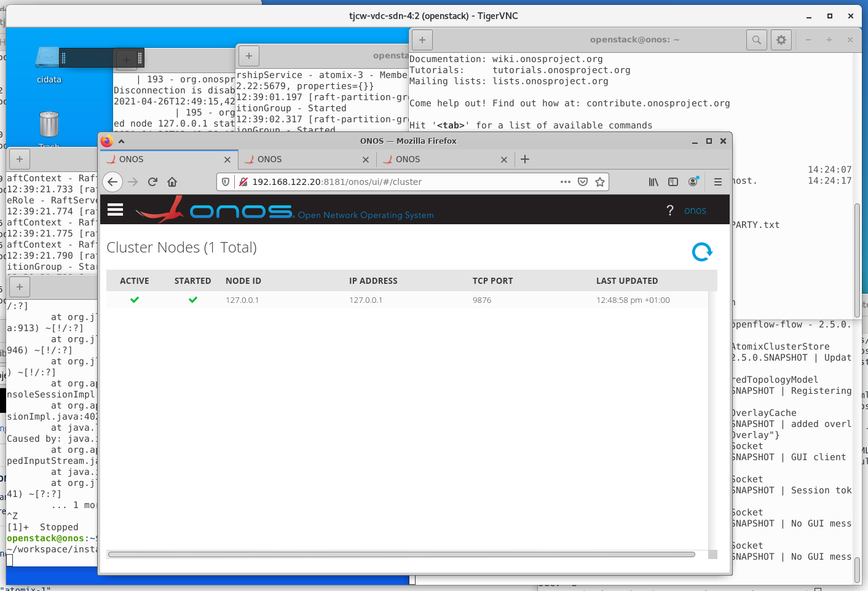Click the ONOS help question mark
The width and height of the screenshot is (868, 591).
669,211
